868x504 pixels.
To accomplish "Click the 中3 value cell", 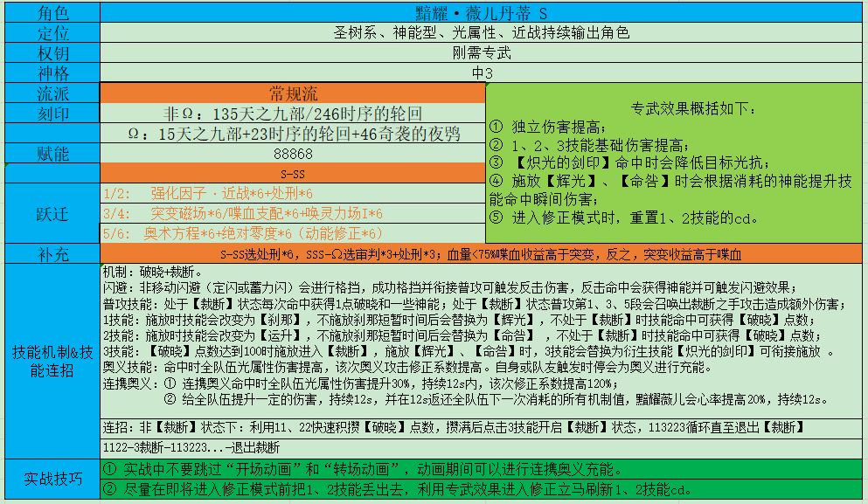I will pos(481,72).
